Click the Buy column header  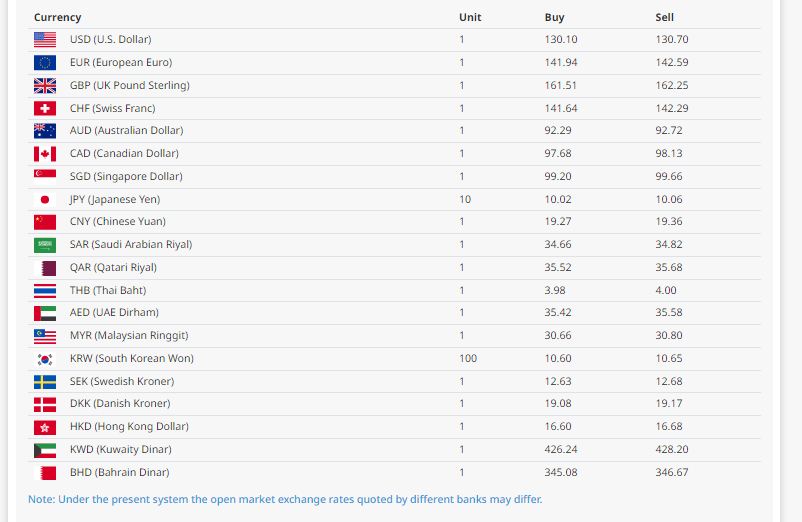554,17
